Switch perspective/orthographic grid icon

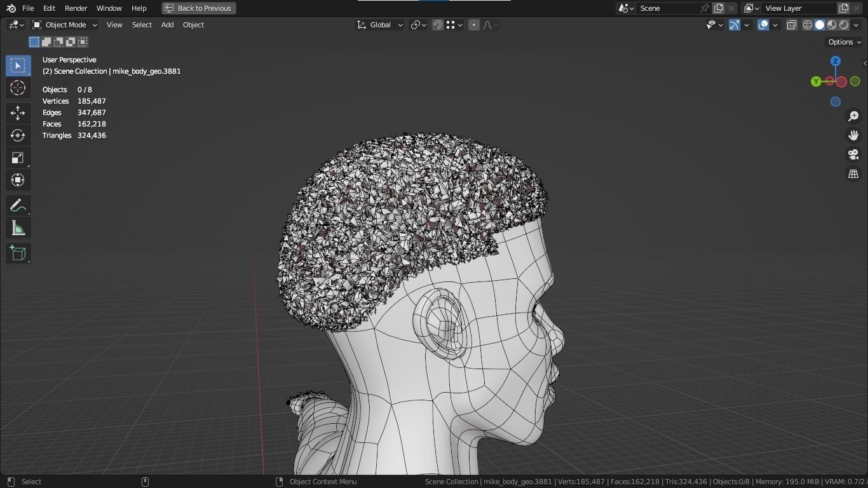coord(853,173)
